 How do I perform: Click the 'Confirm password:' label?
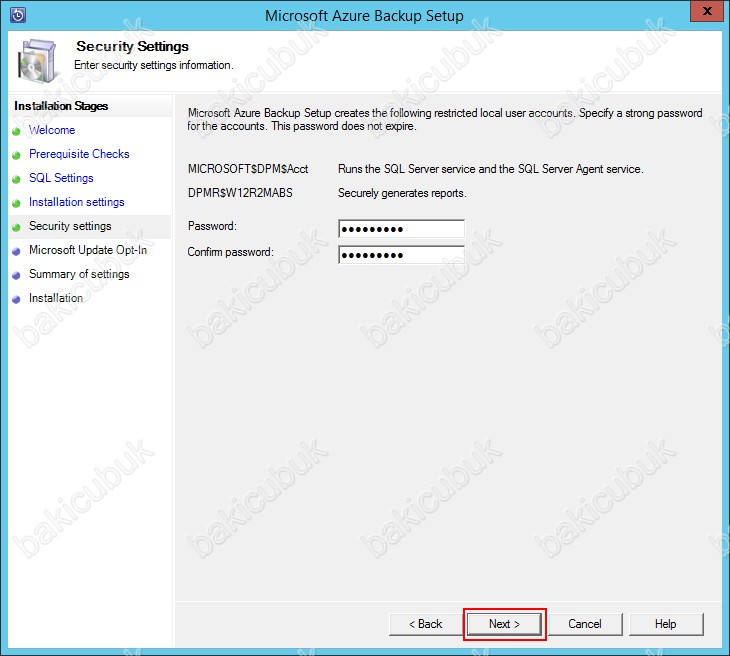230,252
